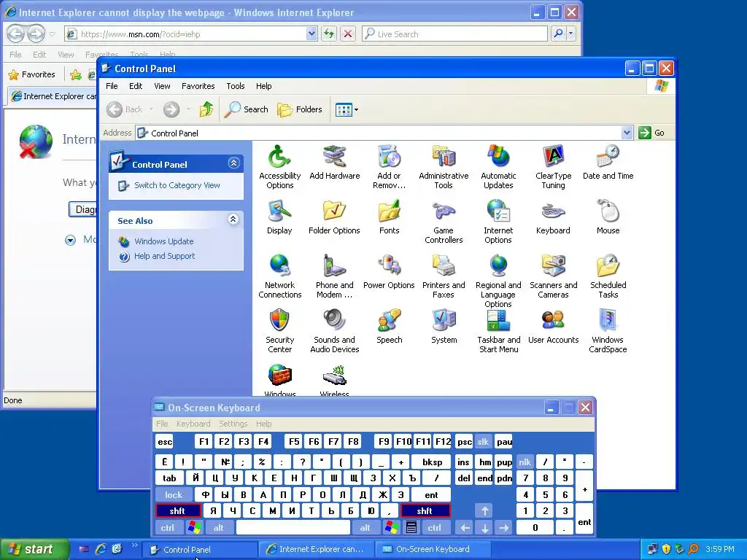Toggle the lock key on On-Screen Keyboard
The image size is (747, 560).
click(174, 495)
